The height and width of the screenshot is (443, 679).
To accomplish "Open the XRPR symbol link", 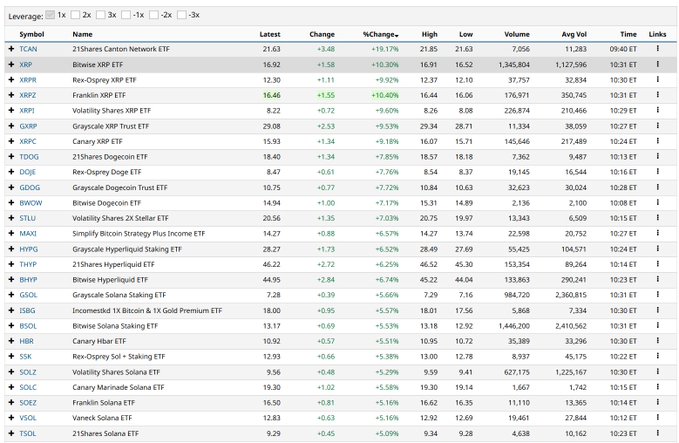I will click(28, 80).
